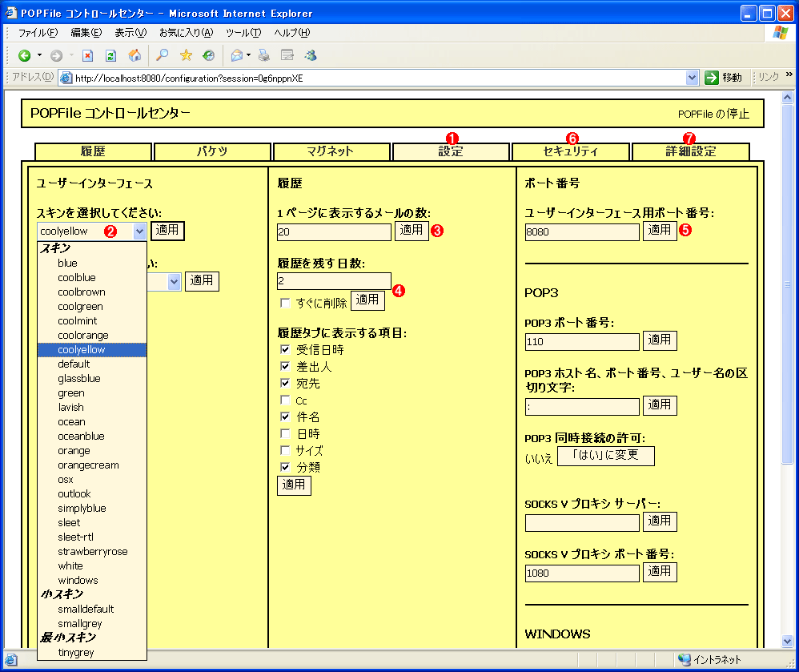Open the ツール(T) menu
Image resolution: width=799 pixels, height=672 pixels.
click(243, 33)
